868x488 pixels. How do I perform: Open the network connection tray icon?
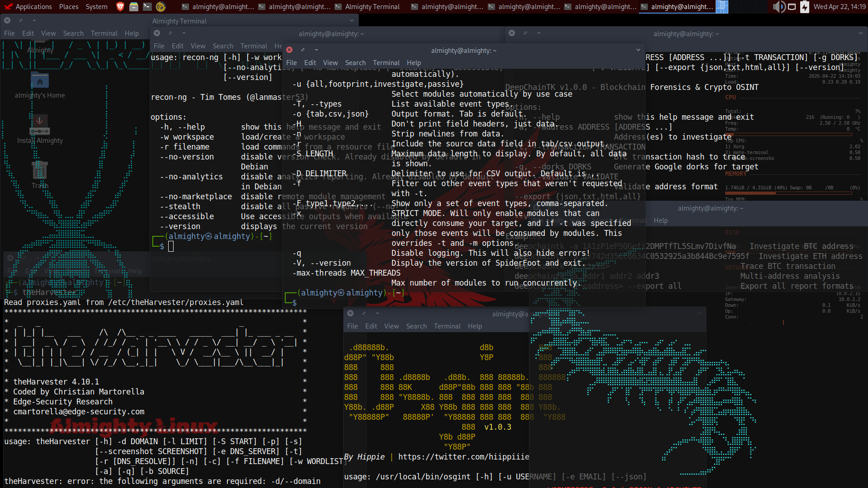click(x=792, y=7)
